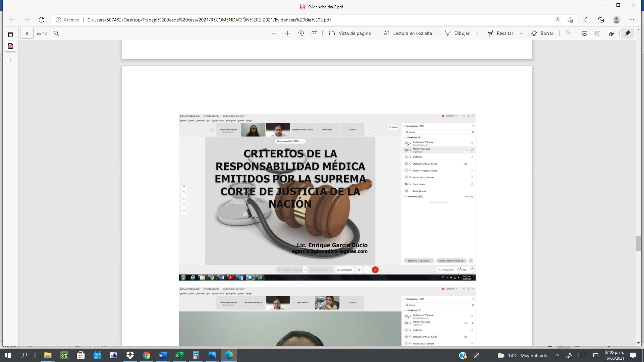The image size is (644, 362).
Task: Zoom in the PDF with plus
Action: tap(287, 33)
